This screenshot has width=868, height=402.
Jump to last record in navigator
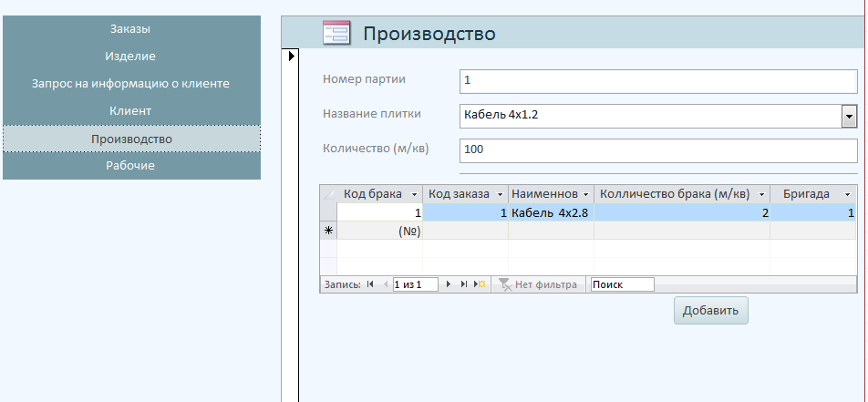point(464,284)
